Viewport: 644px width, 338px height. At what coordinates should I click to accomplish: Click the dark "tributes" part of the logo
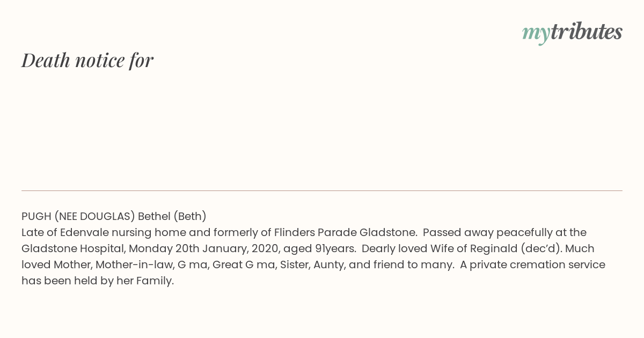click(587, 32)
